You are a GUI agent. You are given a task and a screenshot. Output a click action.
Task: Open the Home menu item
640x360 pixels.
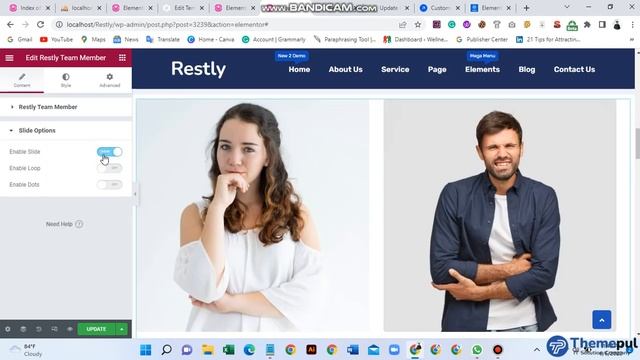point(299,69)
